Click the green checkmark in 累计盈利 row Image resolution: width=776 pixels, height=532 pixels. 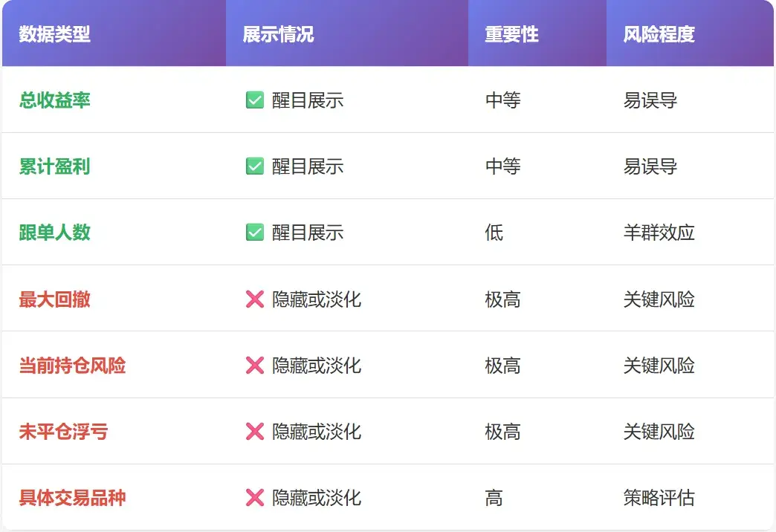click(255, 166)
